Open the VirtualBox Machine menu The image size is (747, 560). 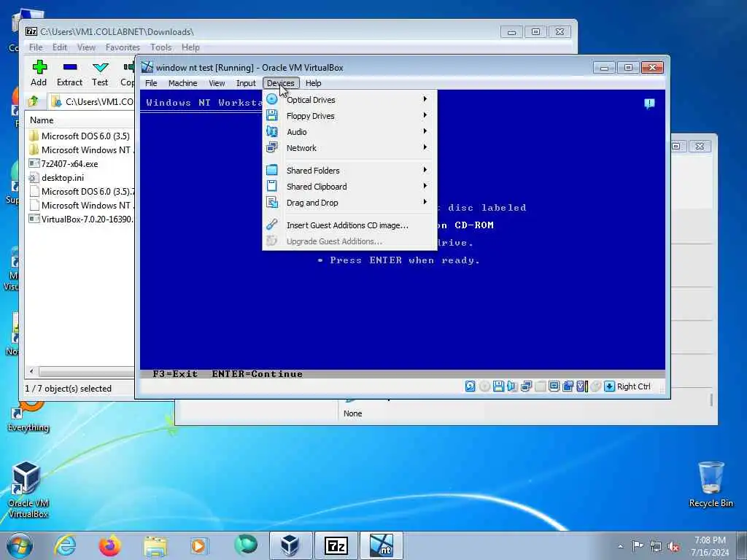click(x=183, y=83)
